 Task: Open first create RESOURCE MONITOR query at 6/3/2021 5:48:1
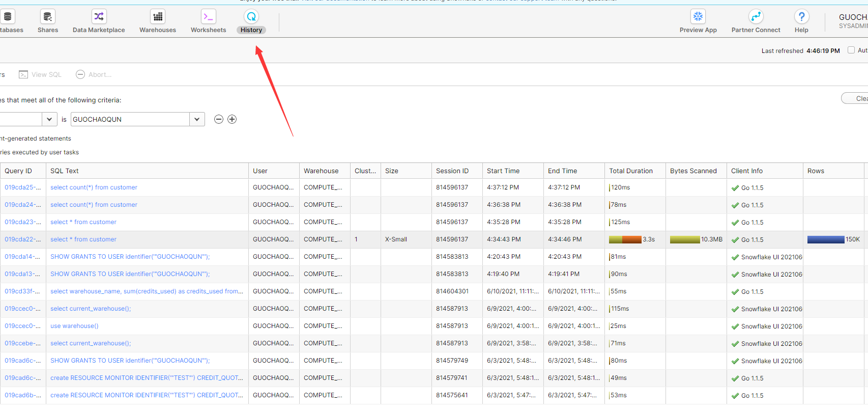pos(147,378)
